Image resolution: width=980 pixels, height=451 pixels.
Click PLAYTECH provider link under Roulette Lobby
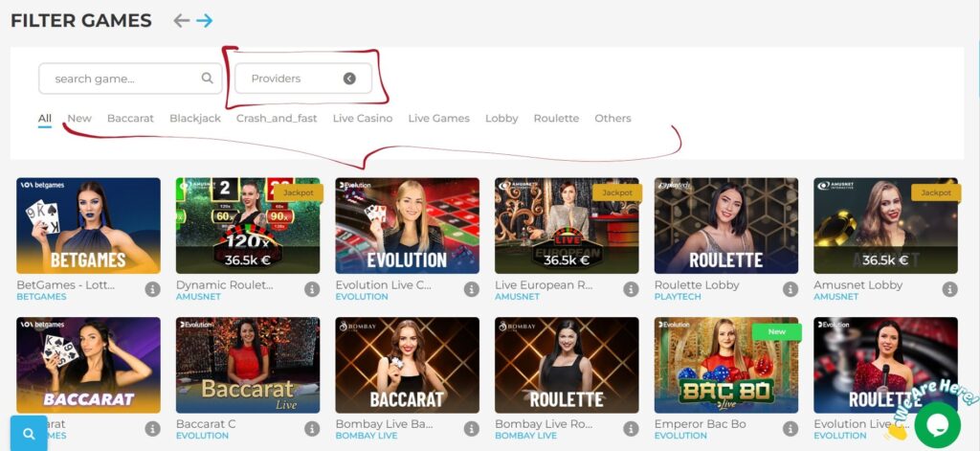click(x=678, y=297)
